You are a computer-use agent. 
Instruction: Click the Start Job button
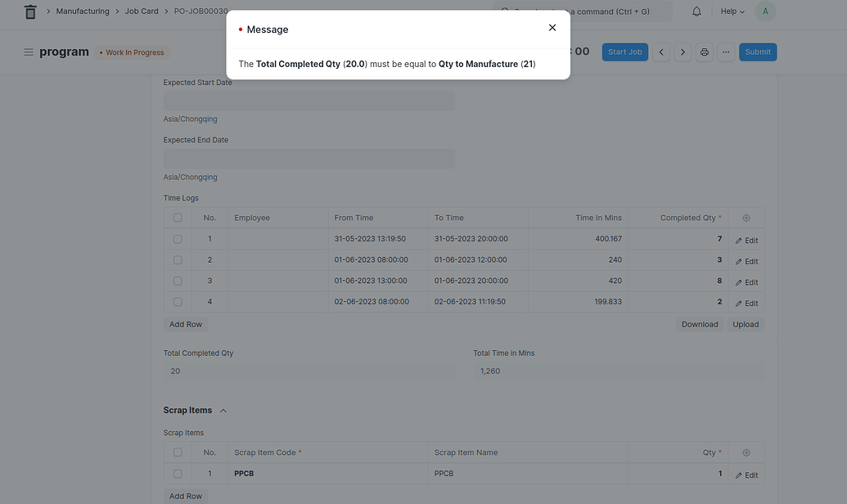tap(624, 51)
